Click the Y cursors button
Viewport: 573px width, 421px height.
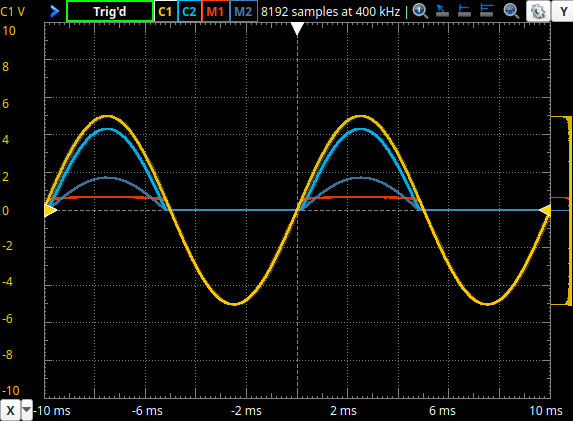(563, 11)
